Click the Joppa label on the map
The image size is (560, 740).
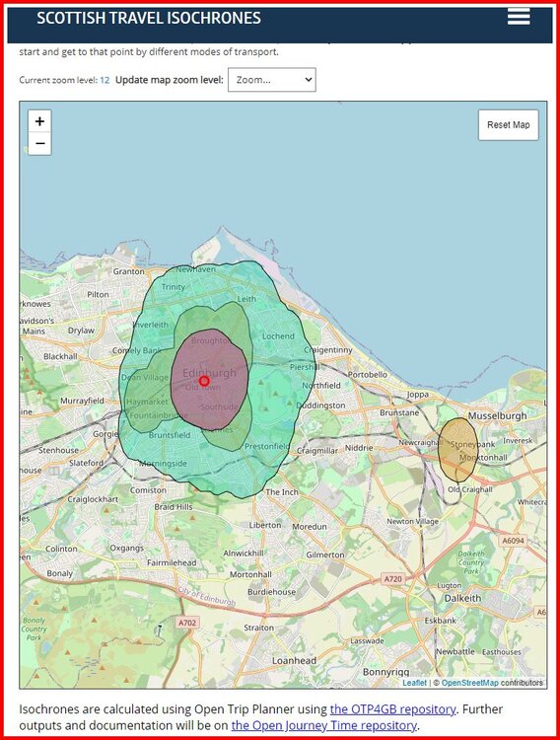coord(418,394)
